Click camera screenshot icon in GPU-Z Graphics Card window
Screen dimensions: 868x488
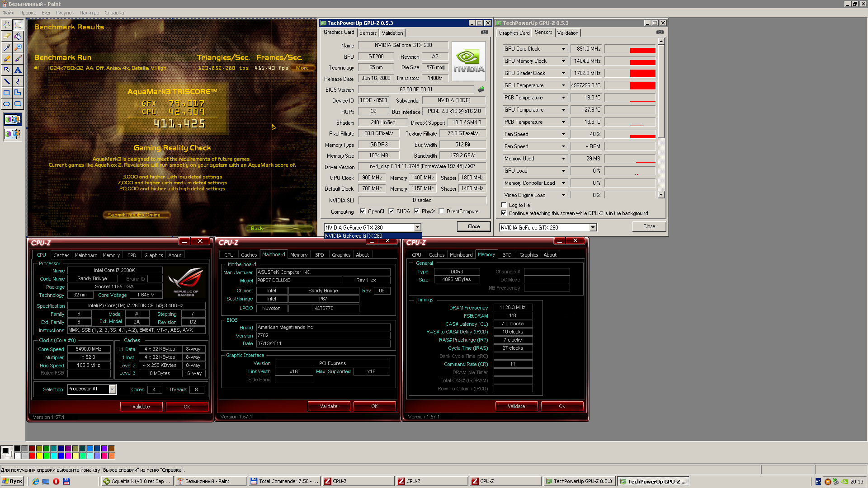pos(485,32)
